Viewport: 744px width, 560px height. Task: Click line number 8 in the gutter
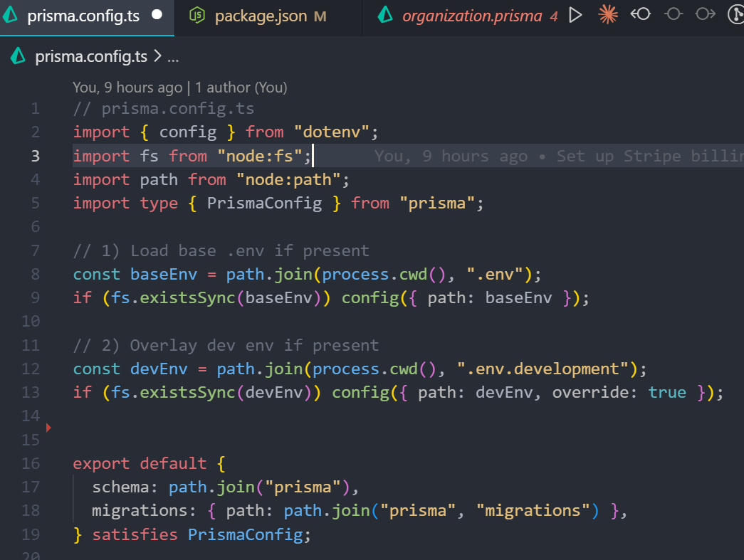coord(36,274)
